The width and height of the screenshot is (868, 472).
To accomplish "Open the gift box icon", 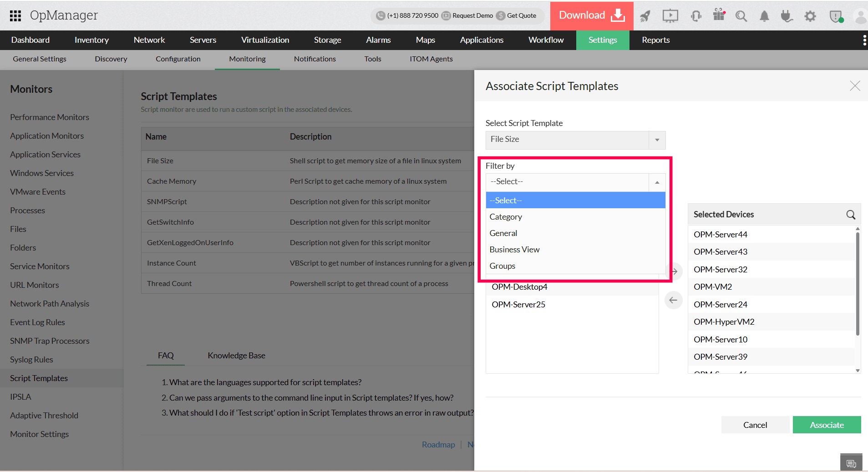I will coord(719,15).
